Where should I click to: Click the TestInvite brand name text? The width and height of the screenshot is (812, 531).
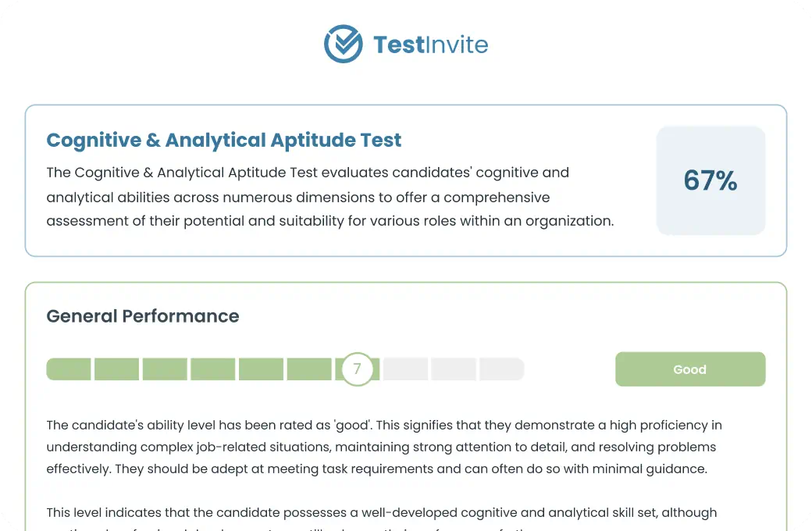pyautogui.click(x=430, y=45)
